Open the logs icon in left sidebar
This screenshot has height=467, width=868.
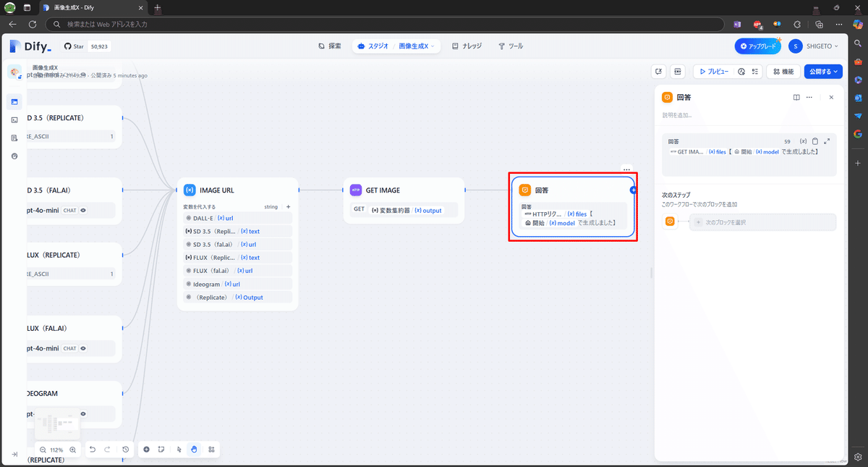[14, 138]
